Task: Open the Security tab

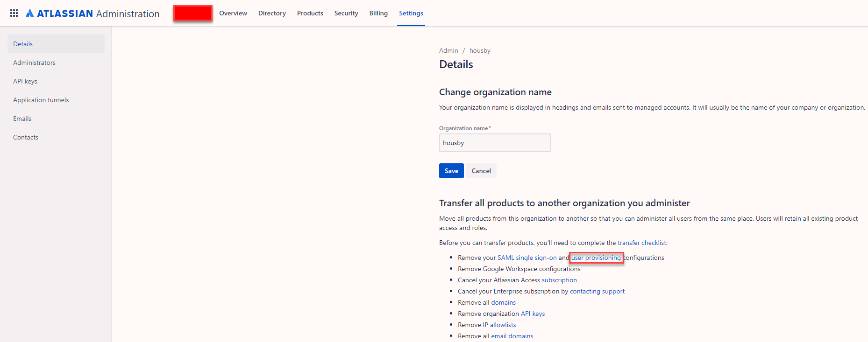Action: [346, 13]
